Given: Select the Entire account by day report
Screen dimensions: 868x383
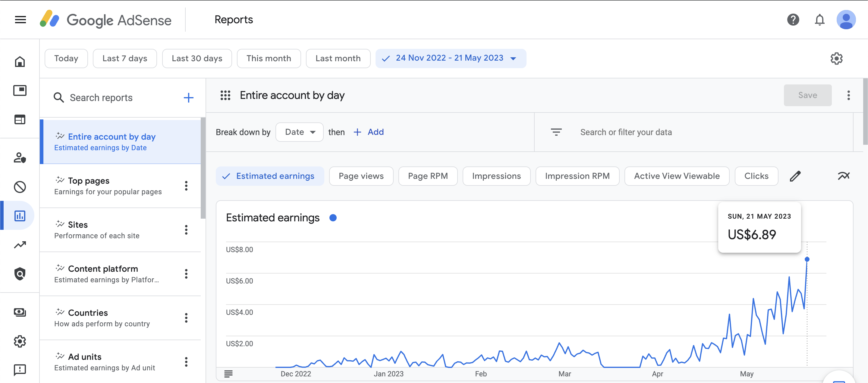Looking at the screenshot, I should coord(120,142).
